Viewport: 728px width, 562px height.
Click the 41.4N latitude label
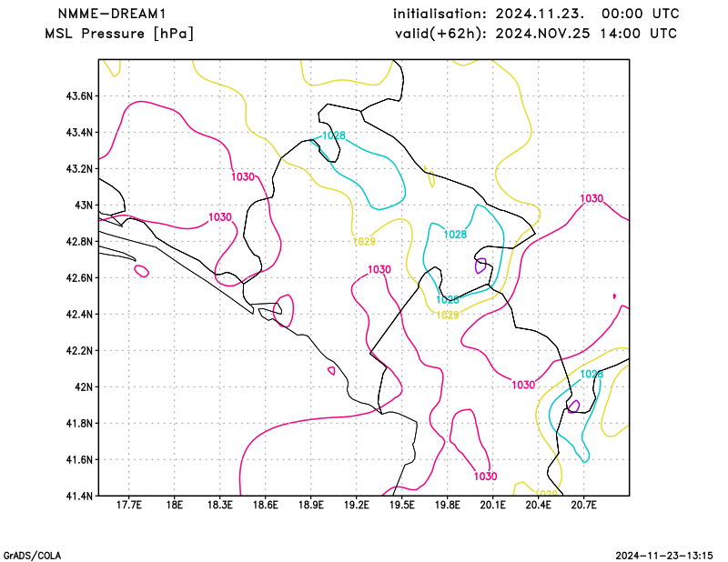coord(79,497)
